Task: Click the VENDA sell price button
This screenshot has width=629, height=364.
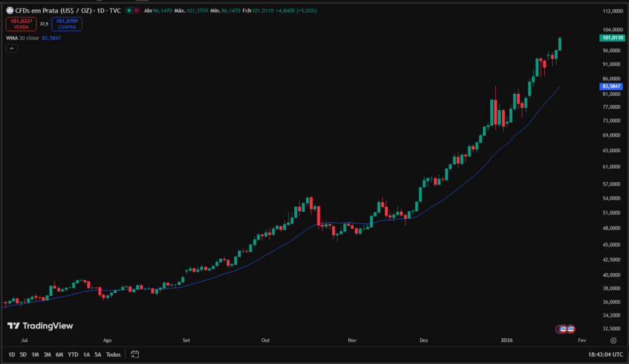Action: [x=21, y=25]
